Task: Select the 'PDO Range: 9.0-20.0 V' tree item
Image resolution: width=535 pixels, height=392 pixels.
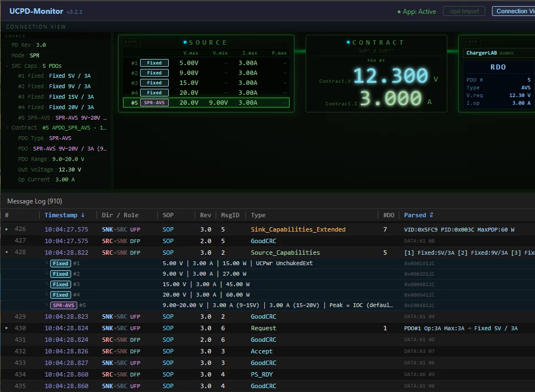Action: pyautogui.click(x=51, y=159)
